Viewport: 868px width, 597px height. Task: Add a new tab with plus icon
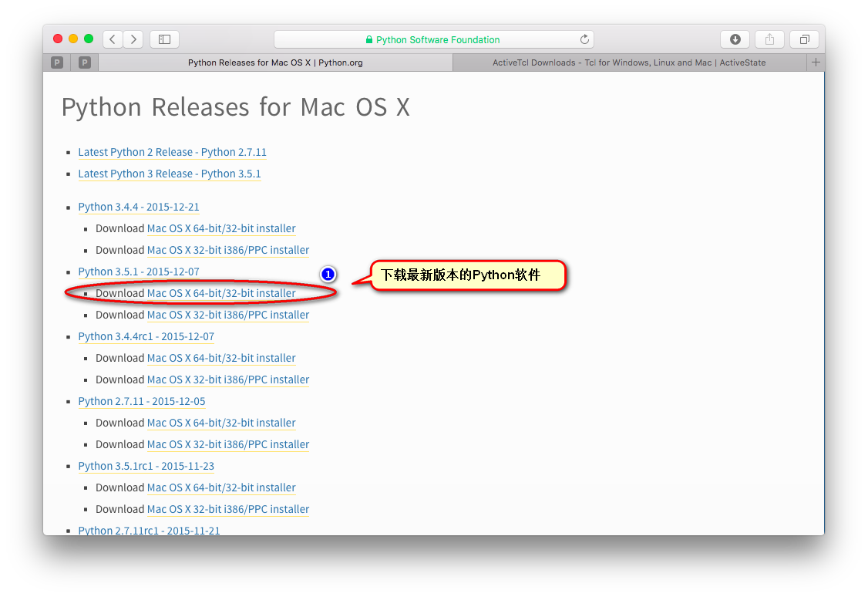coord(816,62)
